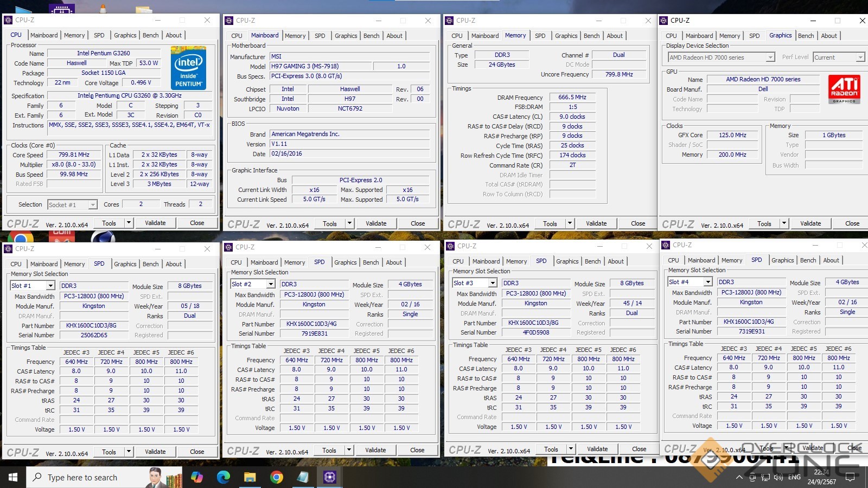Image resolution: width=868 pixels, height=488 pixels.
Task: Expand the Tools arrow in the Graphics window
Action: click(784, 223)
